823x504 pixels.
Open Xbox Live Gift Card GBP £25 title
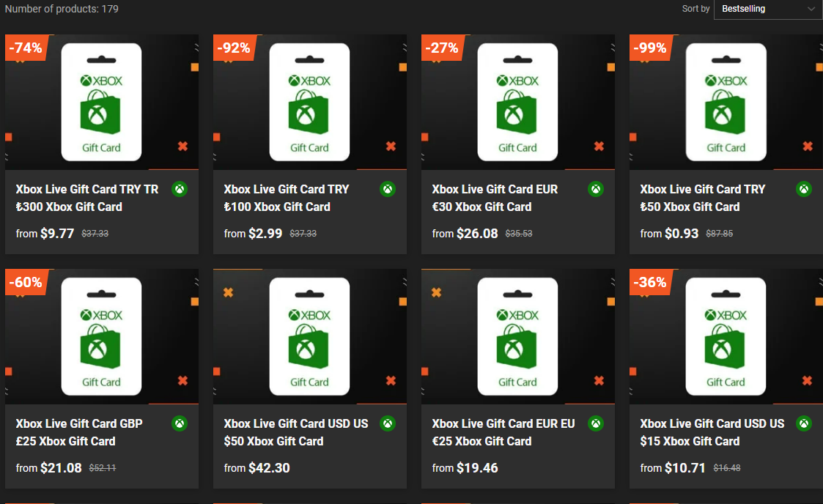pos(79,432)
